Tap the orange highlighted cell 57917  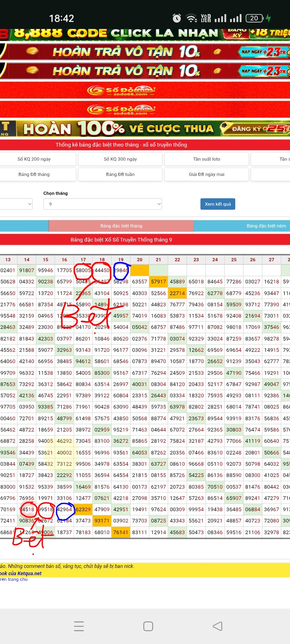(158, 282)
